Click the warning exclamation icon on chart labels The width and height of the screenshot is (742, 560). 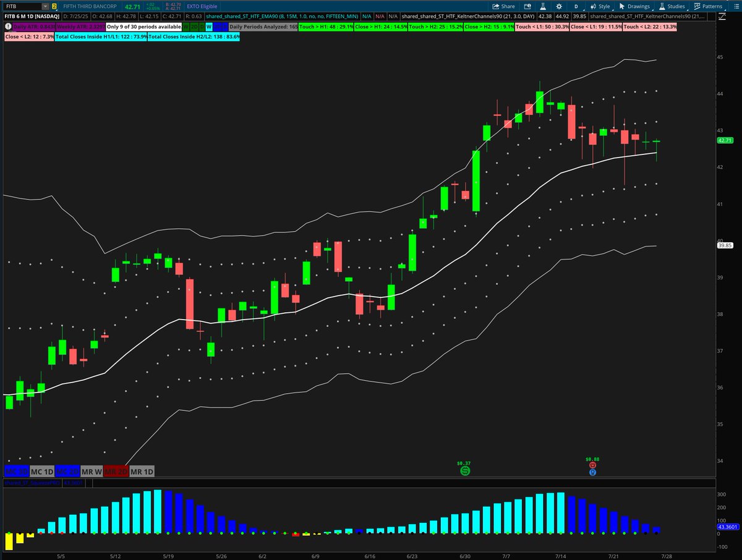8,27
